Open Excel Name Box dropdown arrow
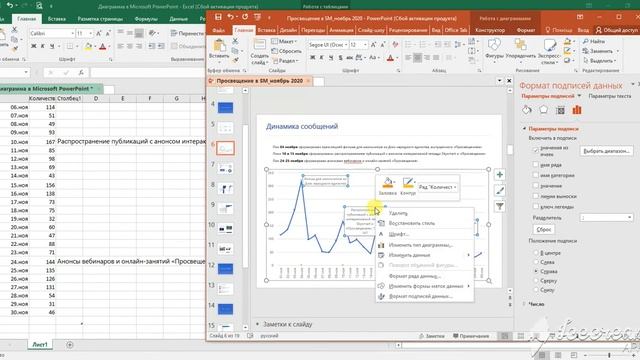 26,72
